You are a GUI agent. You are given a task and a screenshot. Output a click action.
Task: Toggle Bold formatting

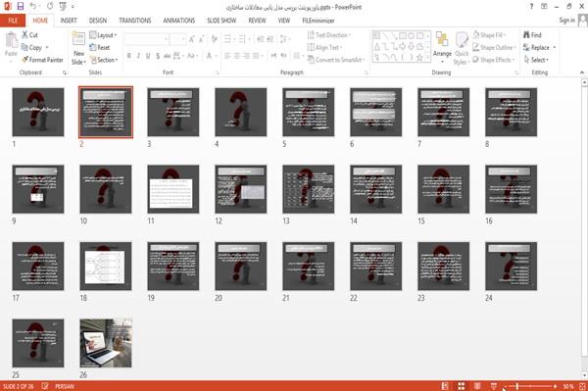tap(129, 56)
